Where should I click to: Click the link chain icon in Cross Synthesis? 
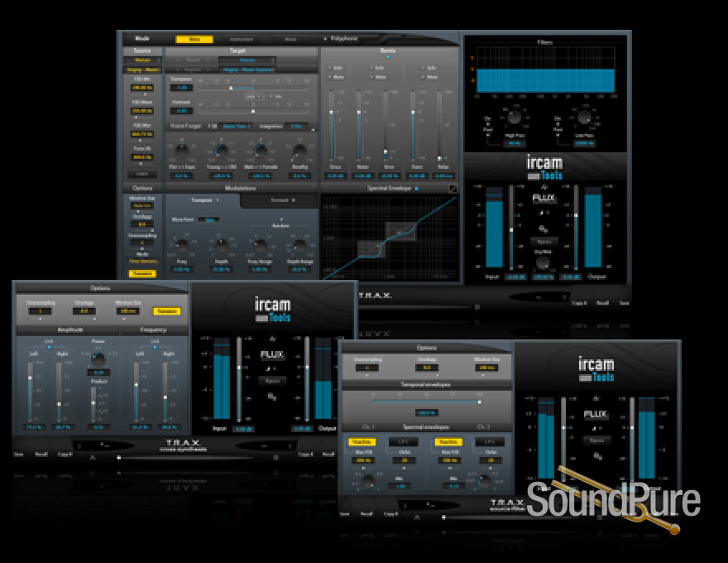click(272, 397)
